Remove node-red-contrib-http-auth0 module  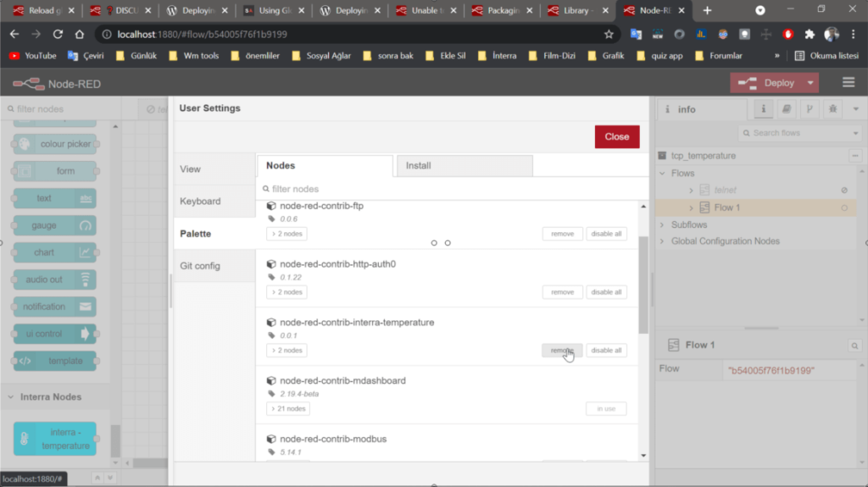pos(563,291)
